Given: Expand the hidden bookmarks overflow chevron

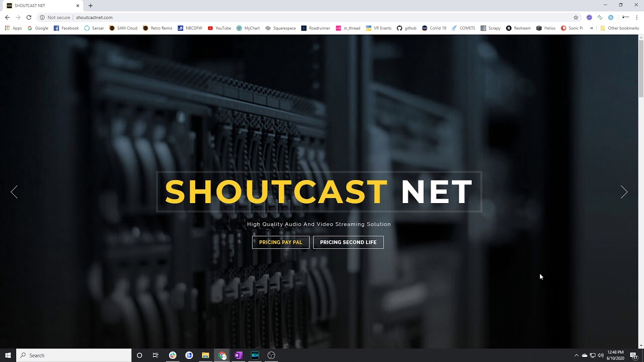Looking at the screenshot, I should pos(592,28).
